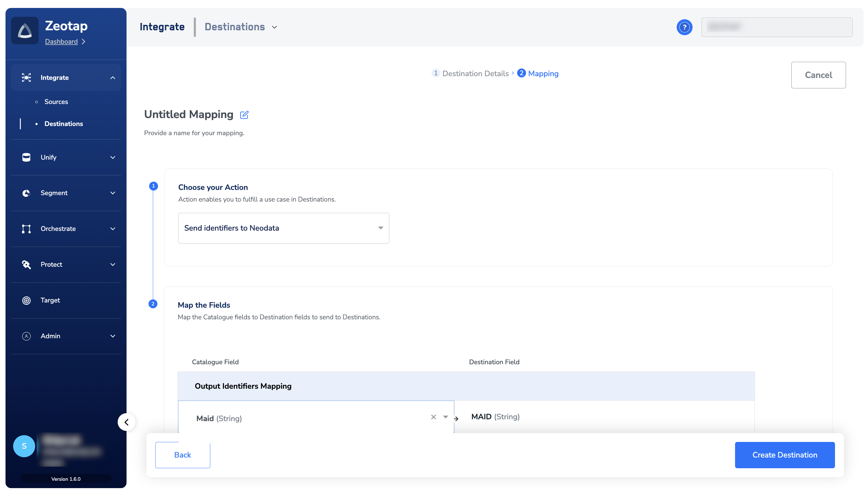Go to Destination Details step

pyautogui.click(x=475, y=73)
